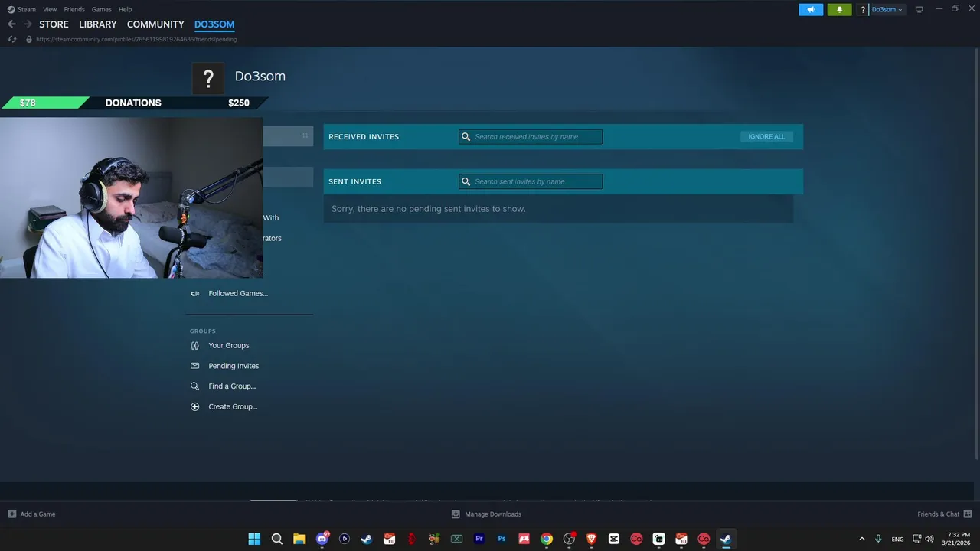
Task: Open the Help menu
Action: [x=125, y=9]
